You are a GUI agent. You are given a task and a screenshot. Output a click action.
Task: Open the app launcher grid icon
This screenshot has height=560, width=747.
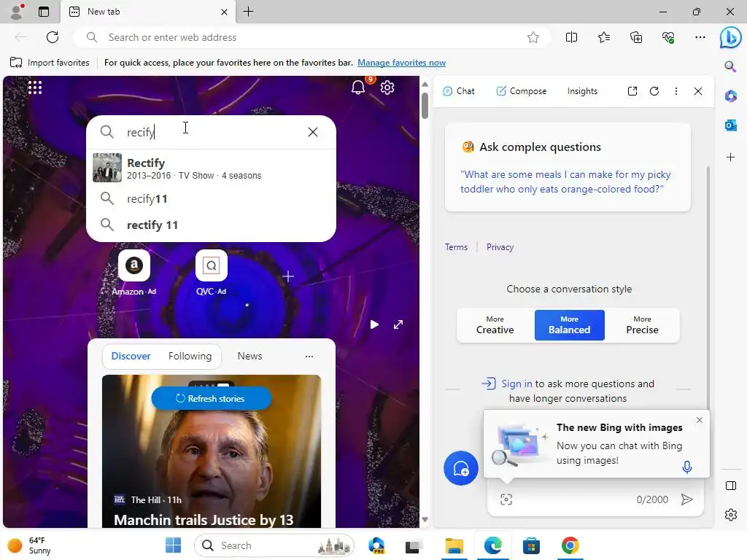pos(35,87)
